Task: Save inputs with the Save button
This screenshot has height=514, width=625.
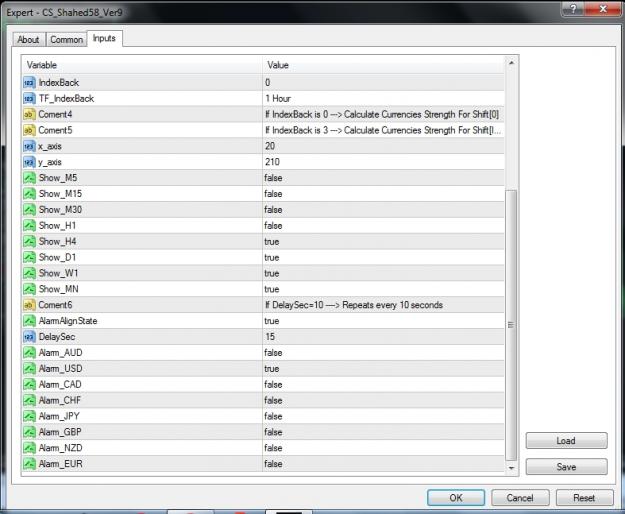Action: tap(566, 467)
